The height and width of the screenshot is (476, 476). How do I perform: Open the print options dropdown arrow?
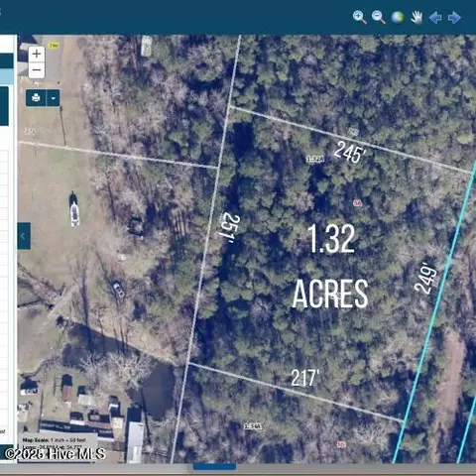[x=54, y=98]
